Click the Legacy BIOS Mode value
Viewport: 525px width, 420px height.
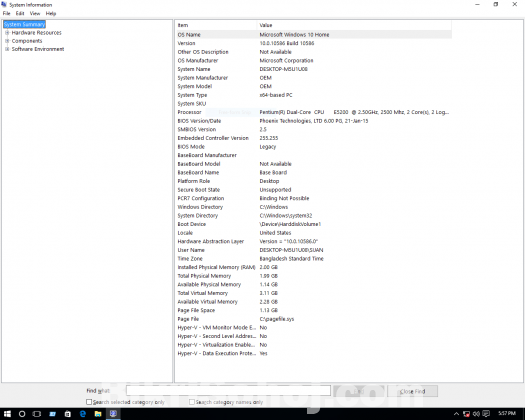pyautogui.click(x=268, y=147)
